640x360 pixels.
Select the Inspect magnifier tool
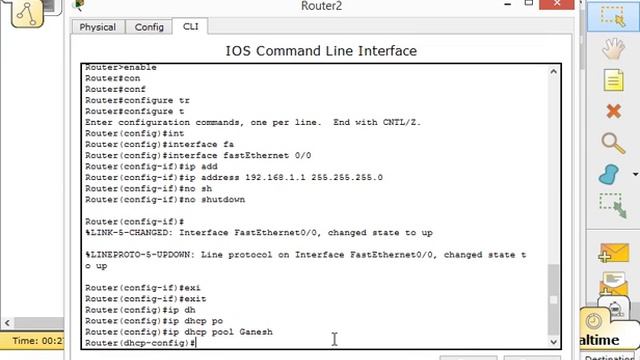pos(613,143)
